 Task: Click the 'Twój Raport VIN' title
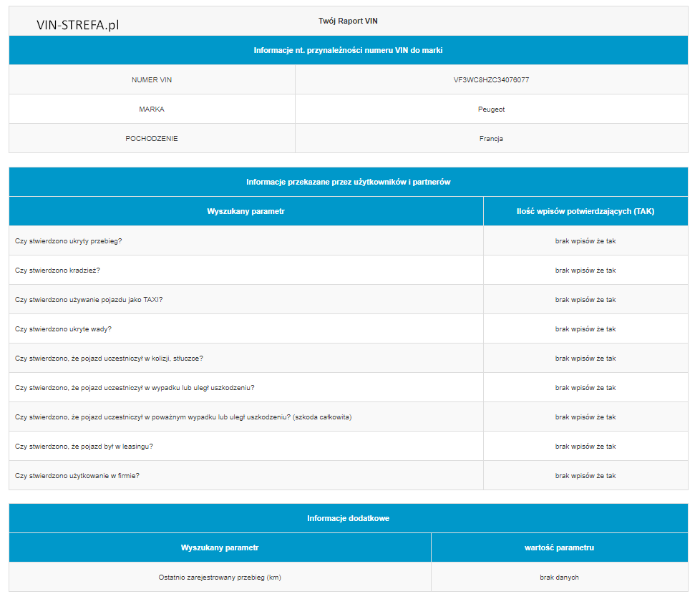click(348, 21)
